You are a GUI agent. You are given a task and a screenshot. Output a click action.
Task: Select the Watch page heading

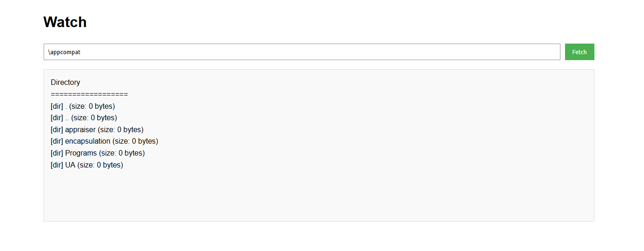point(65,22)
